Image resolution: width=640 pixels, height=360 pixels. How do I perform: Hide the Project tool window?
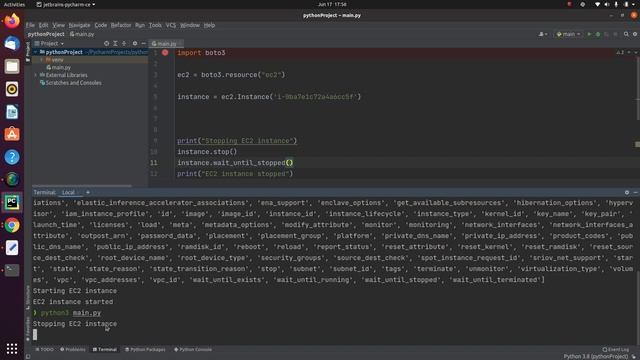(x=143, y=43)
